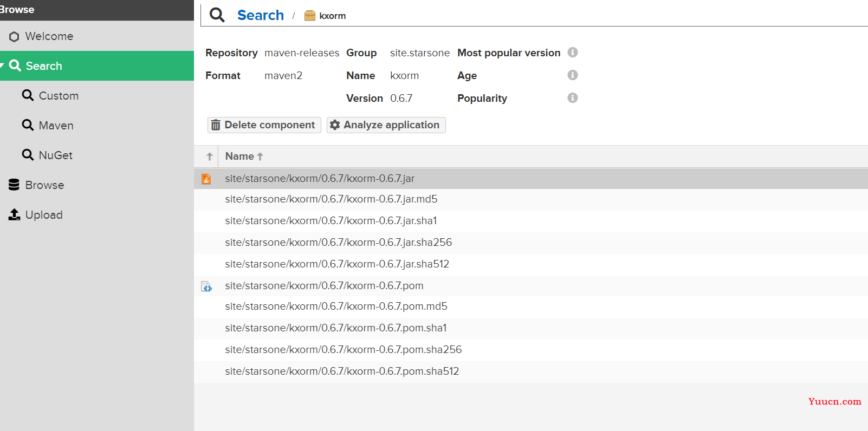Select the kxorm-0.6.7.pom.sha256 row
The width and height of the screenshot is (868, 431).
coord(531,350)
